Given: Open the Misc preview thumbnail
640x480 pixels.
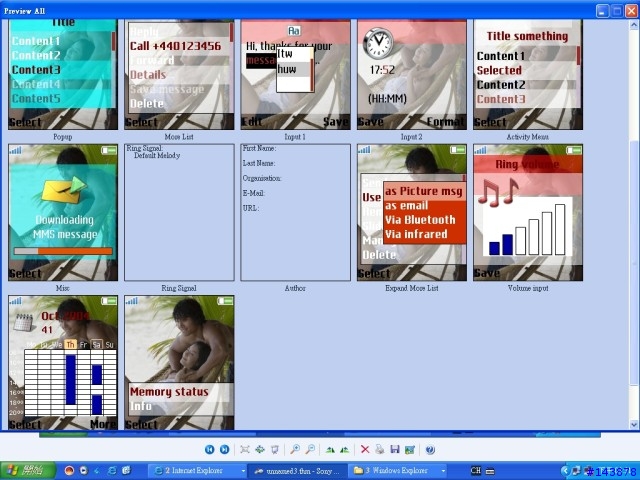Looking at the screenshot, I should (x=63, y=212).
